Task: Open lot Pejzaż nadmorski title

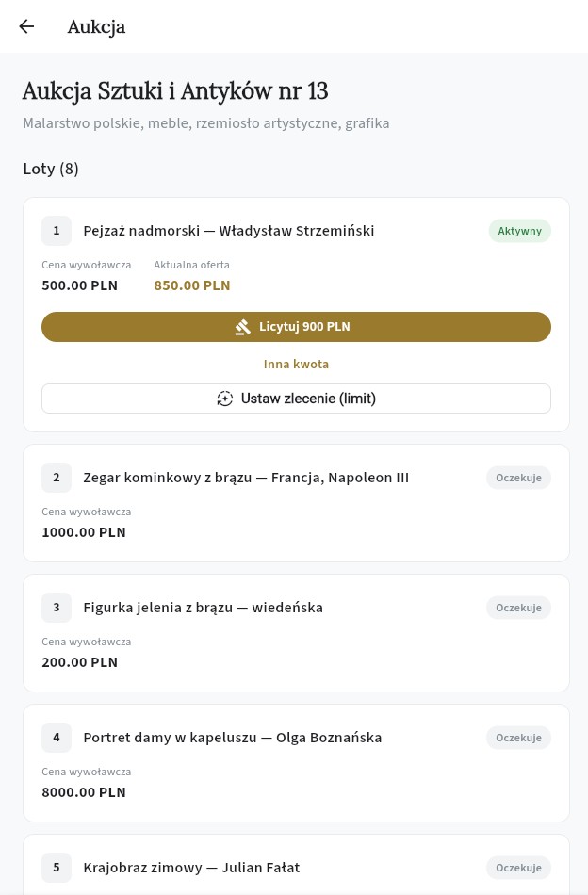Action: click(229, 231)
